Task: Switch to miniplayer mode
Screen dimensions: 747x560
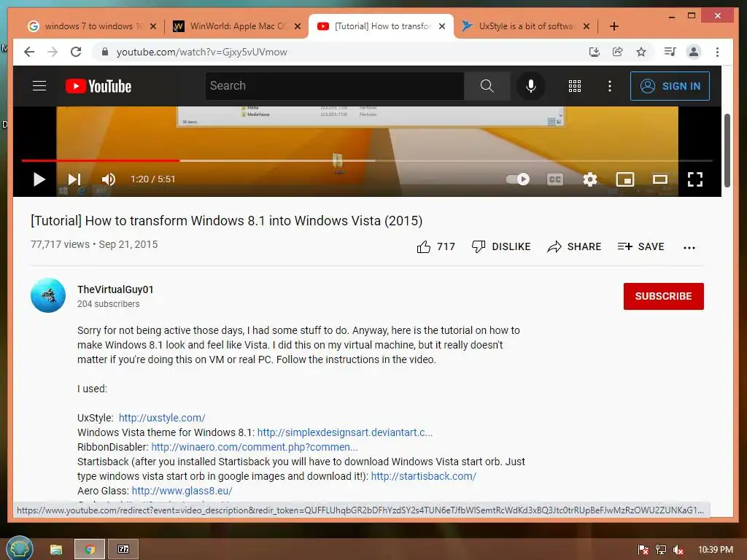Action: [x=625, y=179]
